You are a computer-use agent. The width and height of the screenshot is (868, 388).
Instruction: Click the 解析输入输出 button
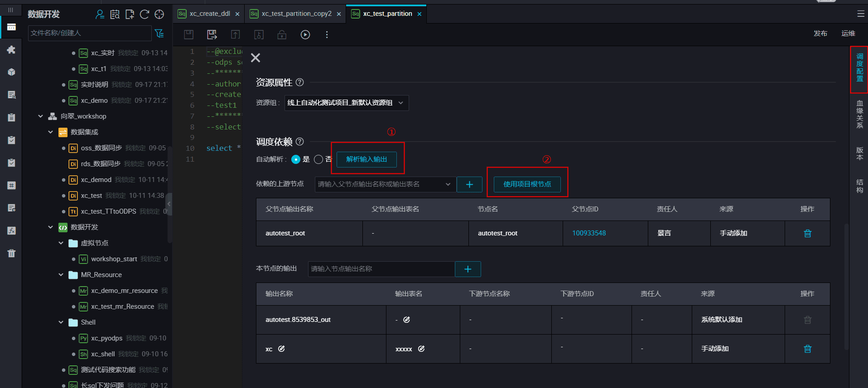tap(366, 159)
